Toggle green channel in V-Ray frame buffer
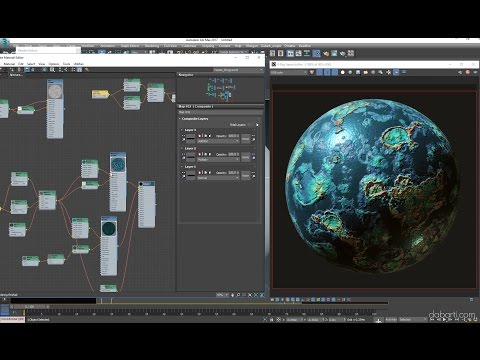This screenshot has height=360, width=480. [327, 72]
